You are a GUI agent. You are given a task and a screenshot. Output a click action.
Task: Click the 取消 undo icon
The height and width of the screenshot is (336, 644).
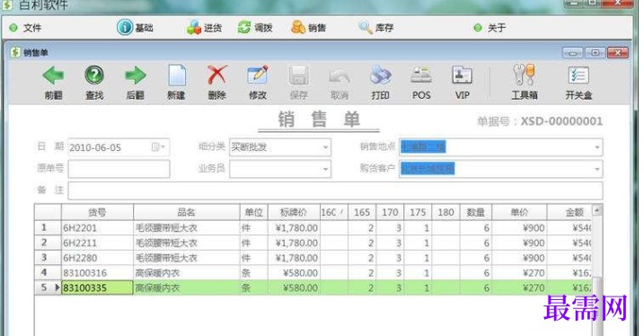pyautogui.click(x=340, y=76)
